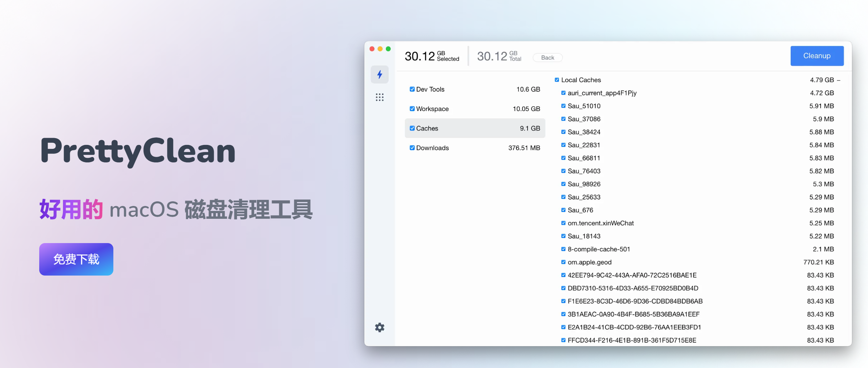The height and width of the screenshot is (368, 868).
Task: Click the 免费下载 download button
Action: point(76,259)
